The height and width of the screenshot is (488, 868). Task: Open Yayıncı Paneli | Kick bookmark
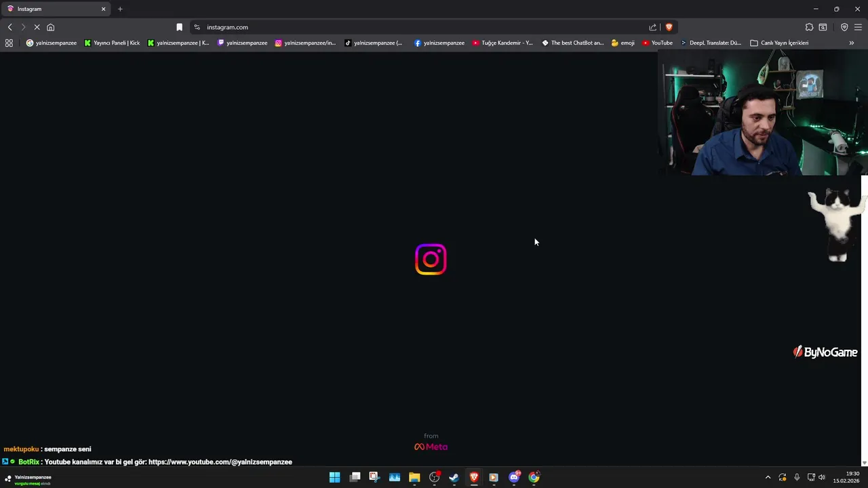tap(112, 43)
